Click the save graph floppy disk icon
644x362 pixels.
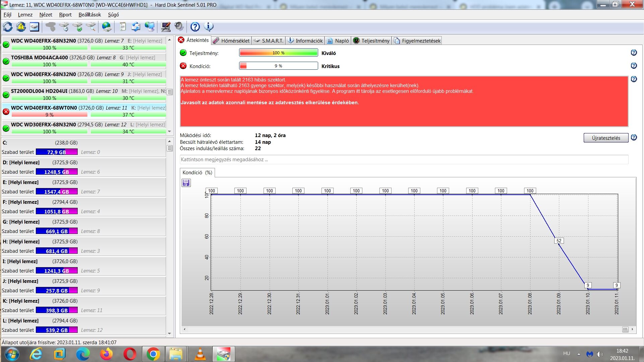coord(186,183)
